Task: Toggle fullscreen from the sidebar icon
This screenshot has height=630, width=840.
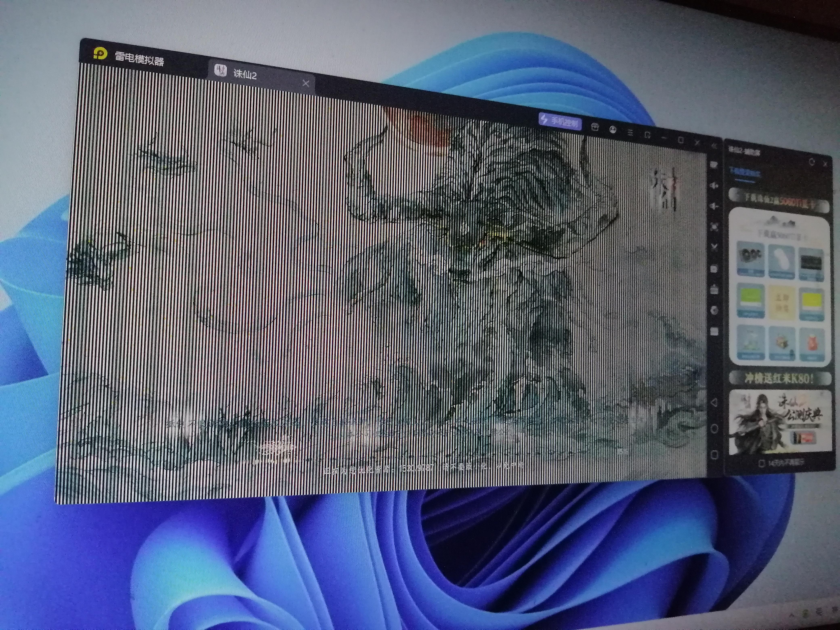Action: (714, 227)
